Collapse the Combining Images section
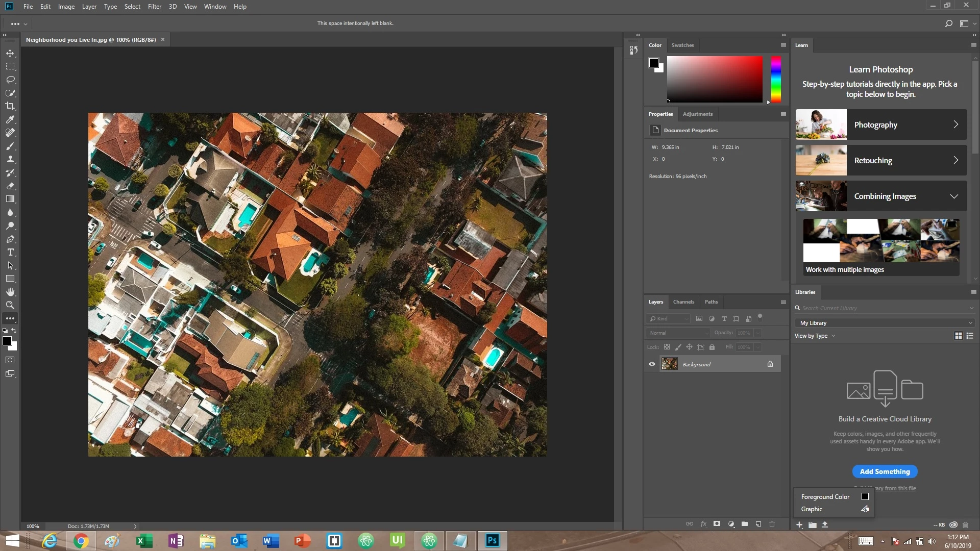Image resolution: width=980 pixels, height=551 pixels. (x=953, y=196)
